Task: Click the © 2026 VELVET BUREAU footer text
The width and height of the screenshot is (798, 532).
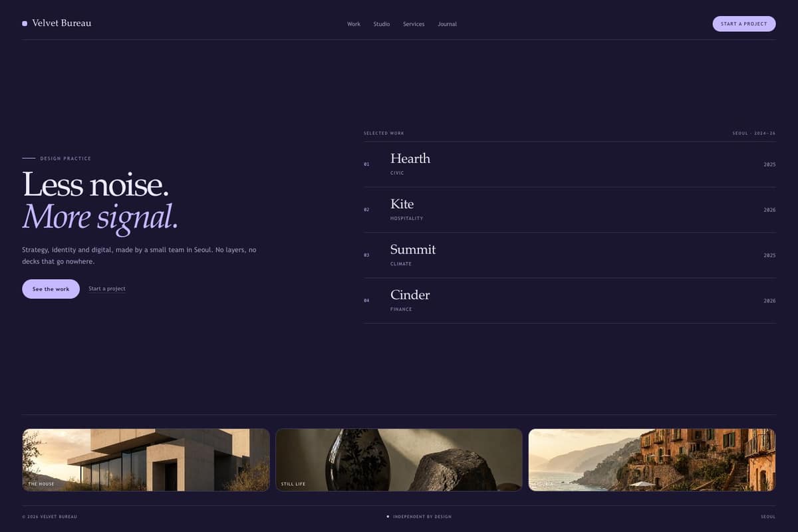Action: (x=49, y=517)
